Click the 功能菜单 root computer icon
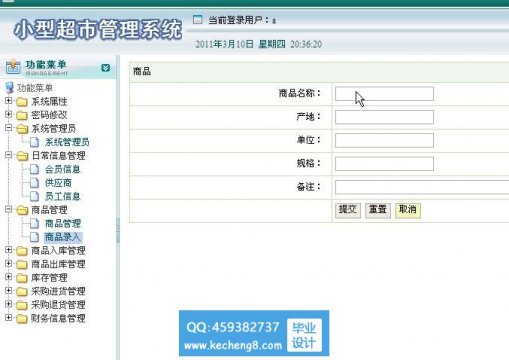Viewport: 509px width, 360px height. click(x=9, y=88)
